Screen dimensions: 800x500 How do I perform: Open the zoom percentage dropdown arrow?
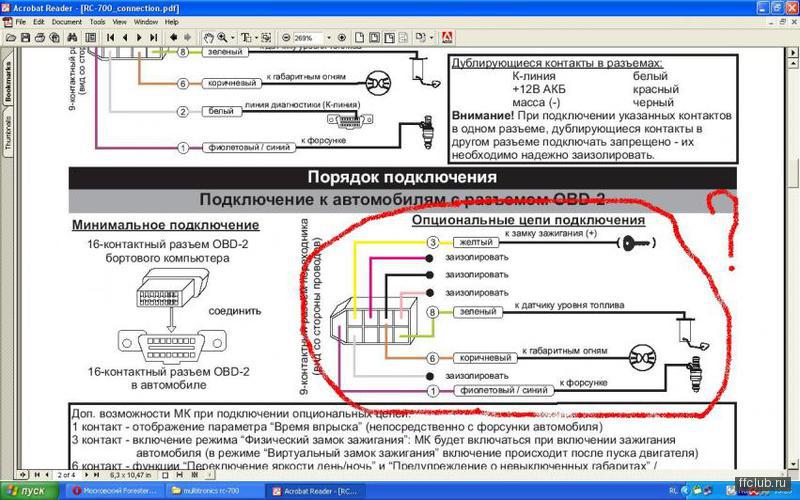coord(329,38)
